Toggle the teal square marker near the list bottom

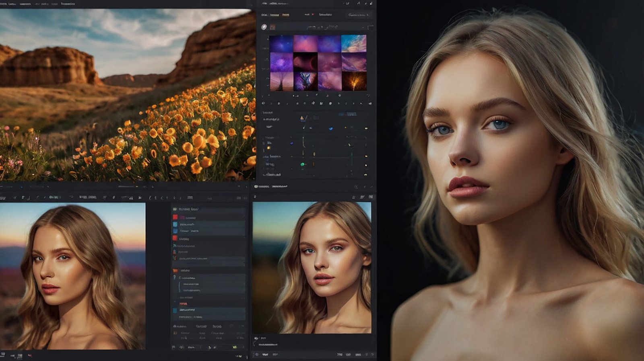point(175,310)
